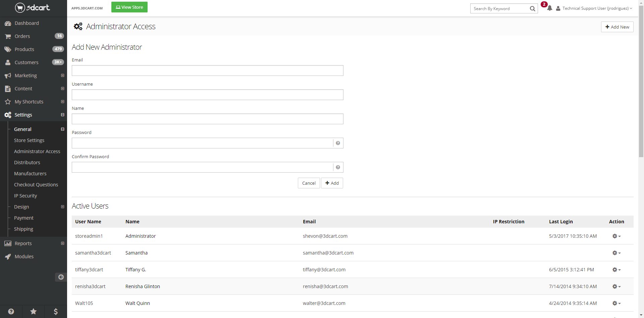Open favorites star icon in sidebar footer

pos(34,311)
